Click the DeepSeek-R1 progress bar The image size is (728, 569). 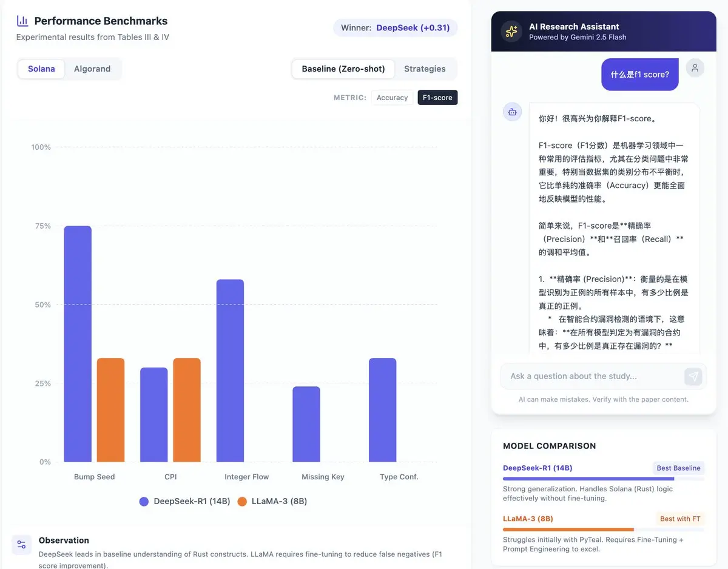604,479
